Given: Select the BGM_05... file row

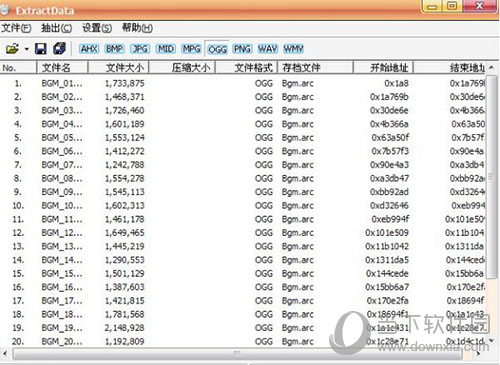Looking at the screenshot, I should (x=243, y=138).
